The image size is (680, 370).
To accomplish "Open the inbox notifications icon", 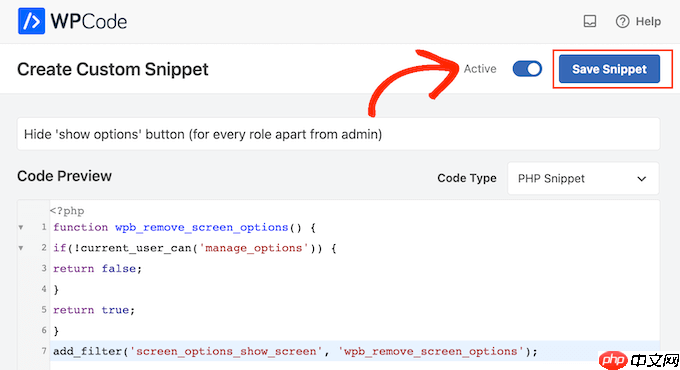I will (590, 21).
